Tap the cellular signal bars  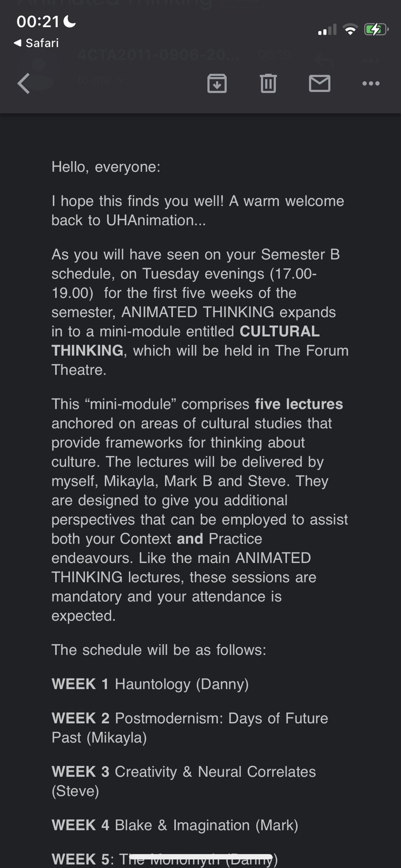click(327, 30)
